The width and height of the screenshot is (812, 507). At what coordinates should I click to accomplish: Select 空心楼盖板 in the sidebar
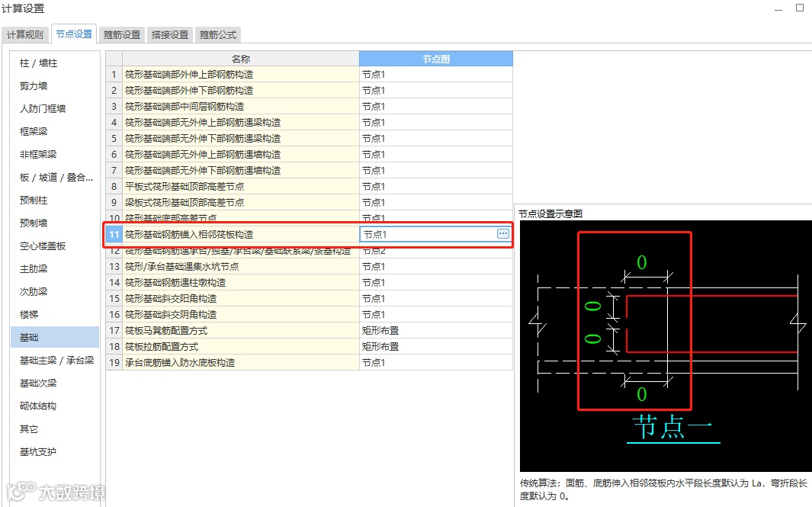click(43, 246)
